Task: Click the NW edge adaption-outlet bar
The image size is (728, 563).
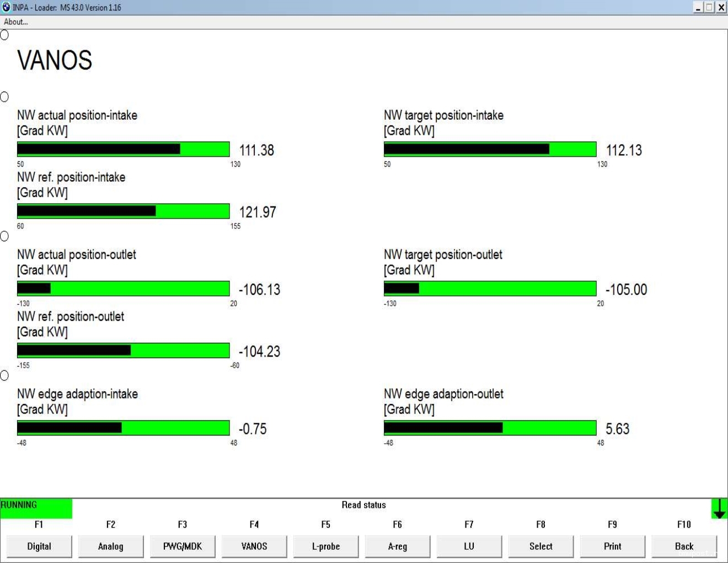Action: [490, 428]
